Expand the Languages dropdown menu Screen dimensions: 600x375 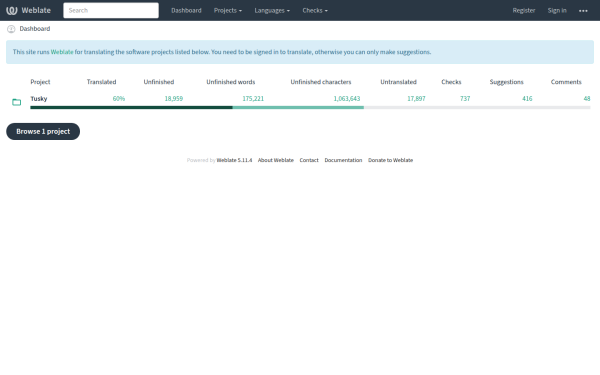point(272,10)
